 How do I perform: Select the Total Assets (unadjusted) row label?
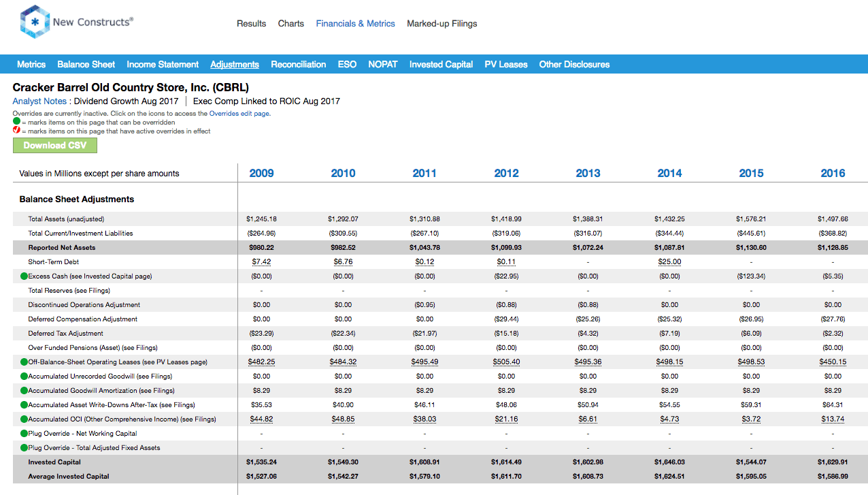[67, 219]
